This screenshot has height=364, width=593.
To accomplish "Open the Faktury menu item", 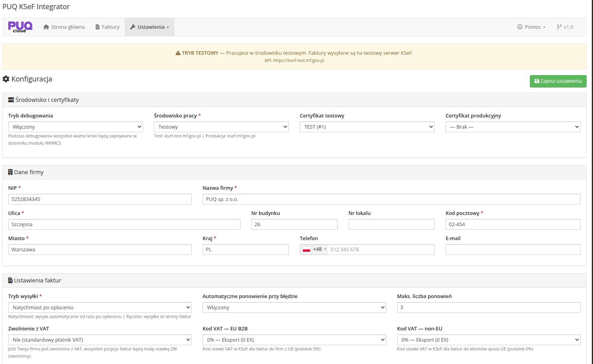I will 108,27.
